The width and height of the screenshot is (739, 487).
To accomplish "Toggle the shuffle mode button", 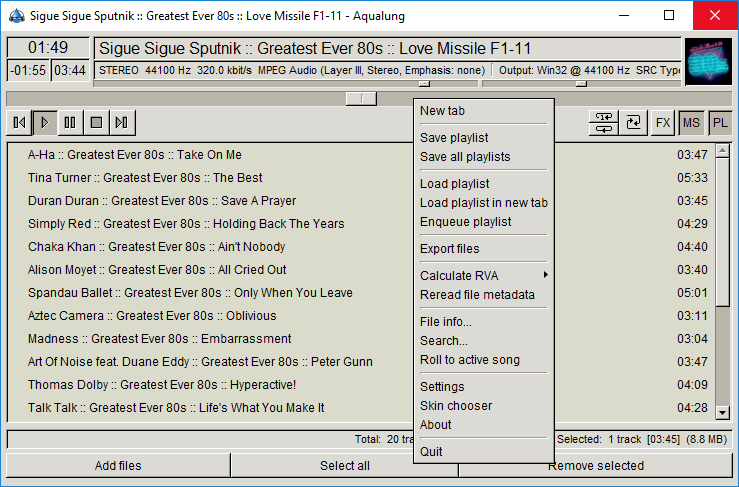I will tap(633, 123).
